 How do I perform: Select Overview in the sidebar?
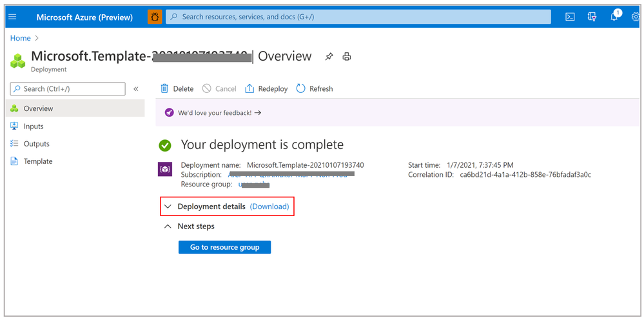coord(75,108)
